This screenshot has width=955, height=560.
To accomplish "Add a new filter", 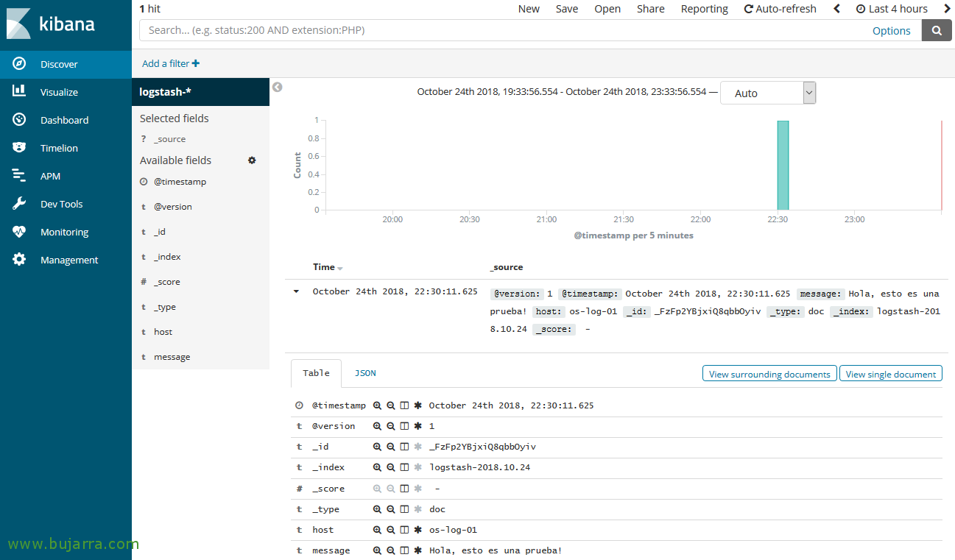I will (171, 64).
